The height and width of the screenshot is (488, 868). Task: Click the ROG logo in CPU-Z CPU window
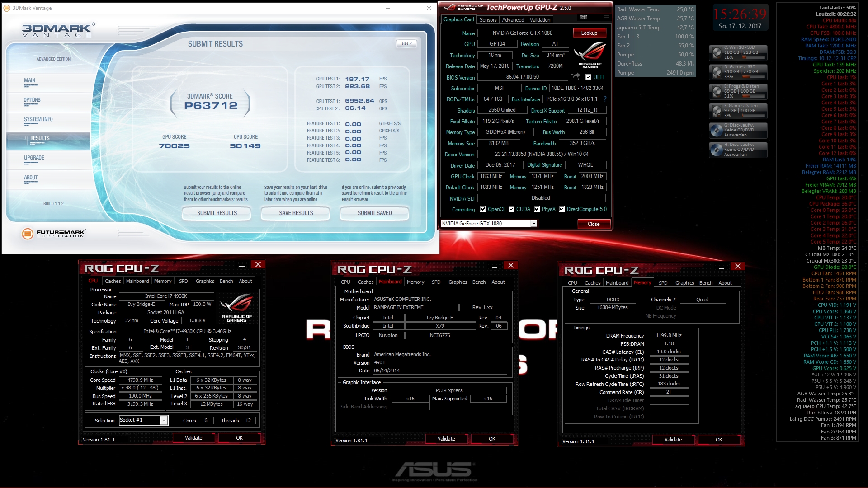(x=236, y=307)
